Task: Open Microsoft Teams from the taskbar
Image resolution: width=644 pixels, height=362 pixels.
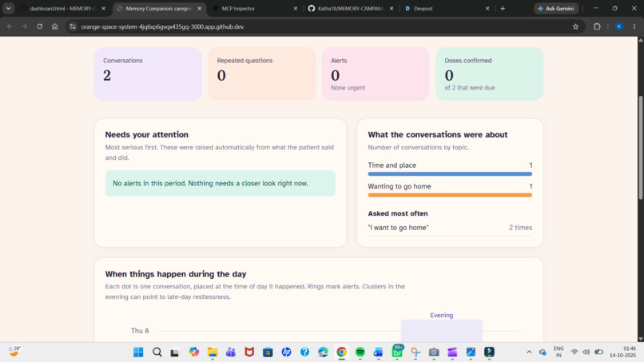Action: pyautogui.click(x=231, y=352)
